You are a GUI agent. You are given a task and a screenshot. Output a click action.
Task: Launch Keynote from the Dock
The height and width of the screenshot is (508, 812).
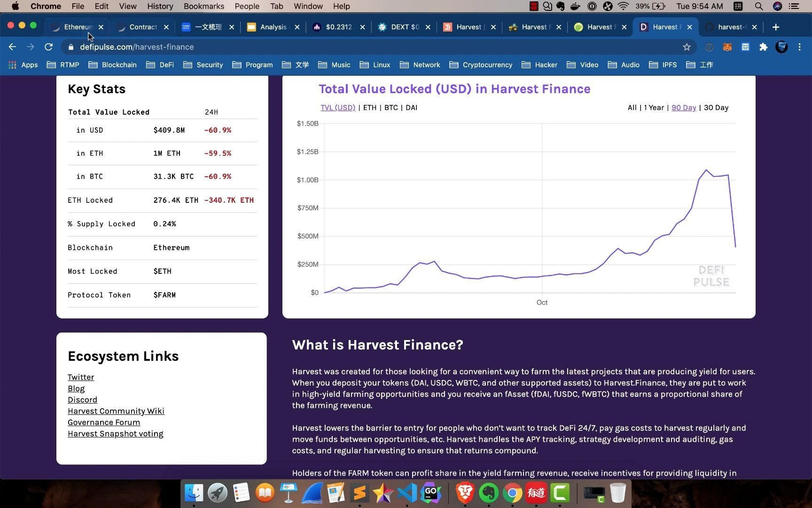coord(289,493)
